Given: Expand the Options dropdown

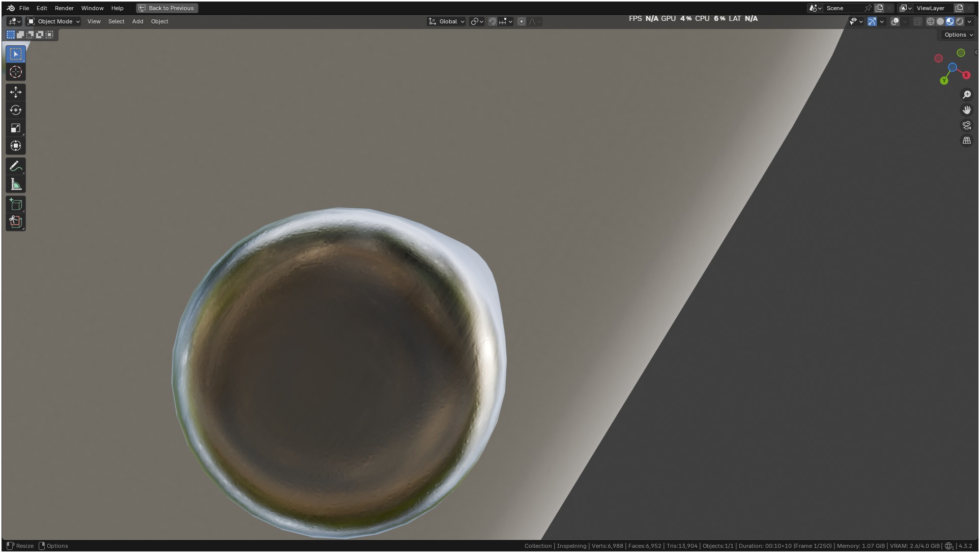Looking at the screenshot, I should point(958,35).
